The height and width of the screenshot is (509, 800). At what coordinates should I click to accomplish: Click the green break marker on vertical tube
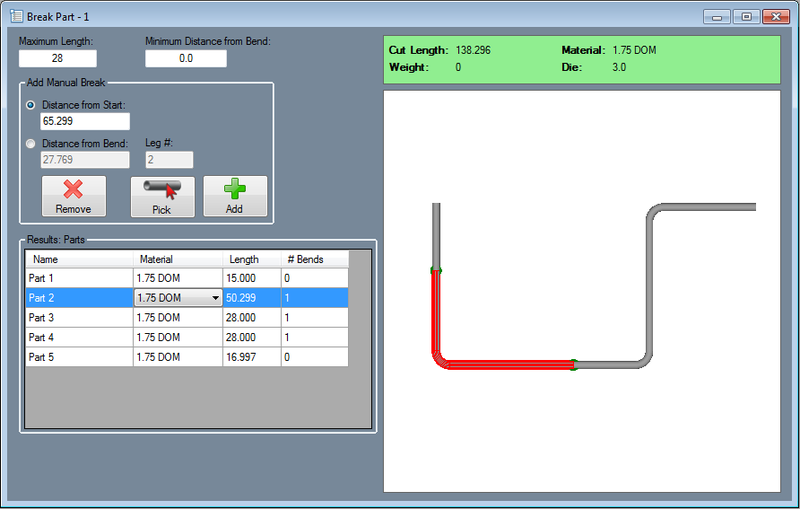point(436,270)
